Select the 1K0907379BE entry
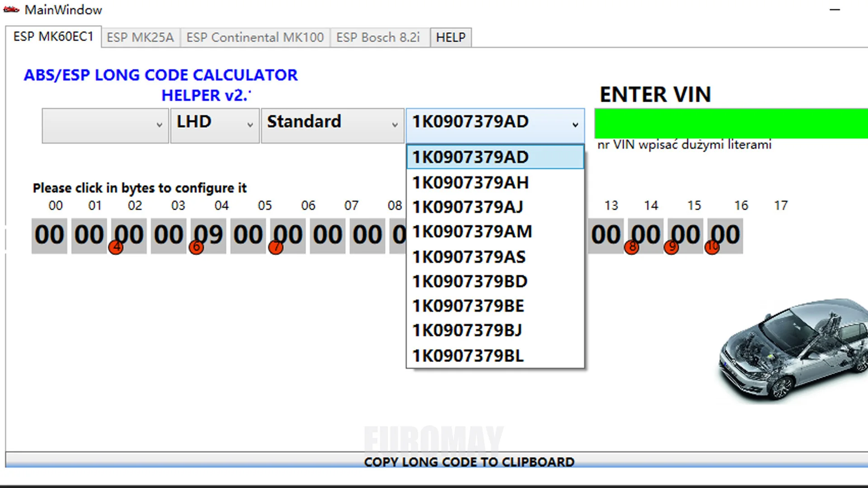The image size is (868, 488). click(495, 306)
